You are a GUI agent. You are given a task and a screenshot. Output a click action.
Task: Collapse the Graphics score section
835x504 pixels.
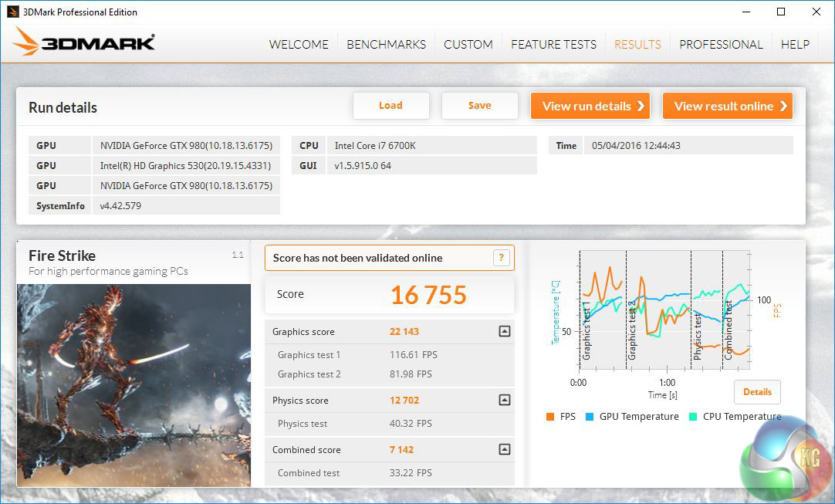click(504, 332)
